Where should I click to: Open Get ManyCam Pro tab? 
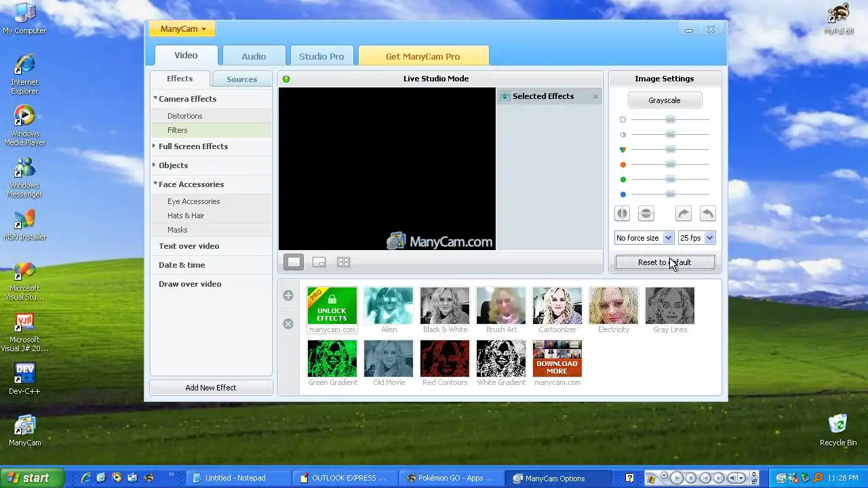point(423,56)
